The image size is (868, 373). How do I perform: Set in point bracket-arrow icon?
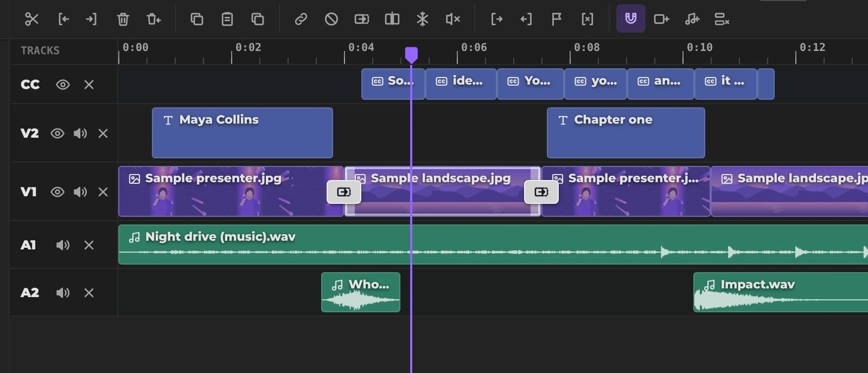pos(496,20)
